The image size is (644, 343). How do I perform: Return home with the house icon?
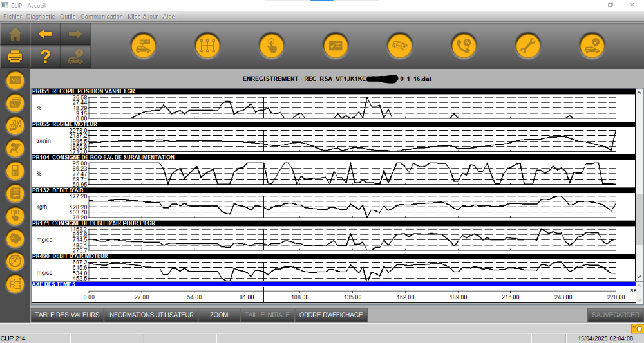point(15,34)
